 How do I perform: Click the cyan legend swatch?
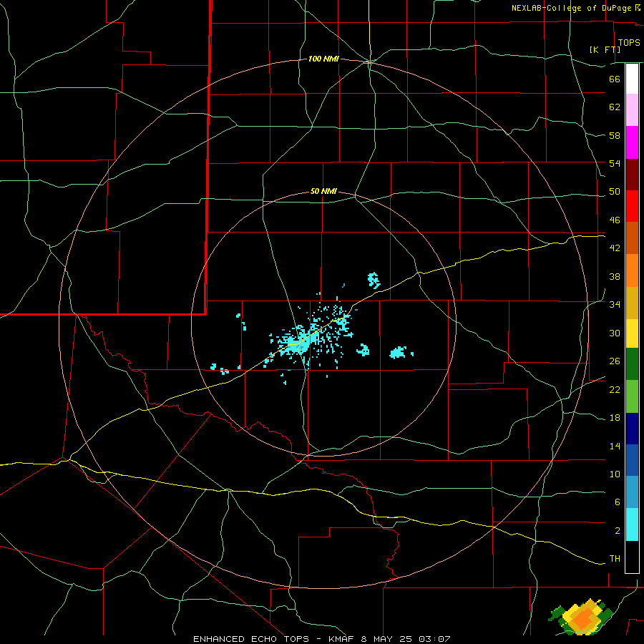(632, 525)
